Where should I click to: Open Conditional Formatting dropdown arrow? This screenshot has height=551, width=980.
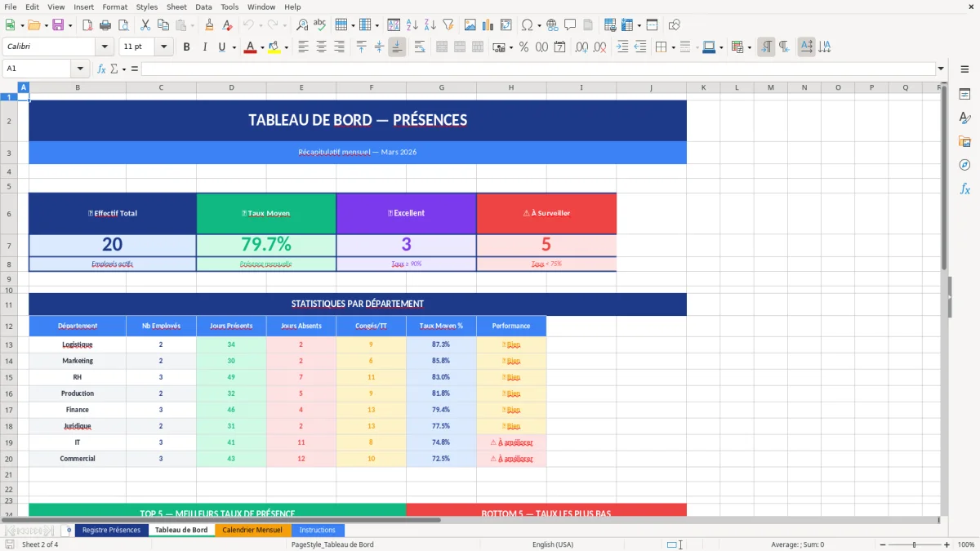749,47
